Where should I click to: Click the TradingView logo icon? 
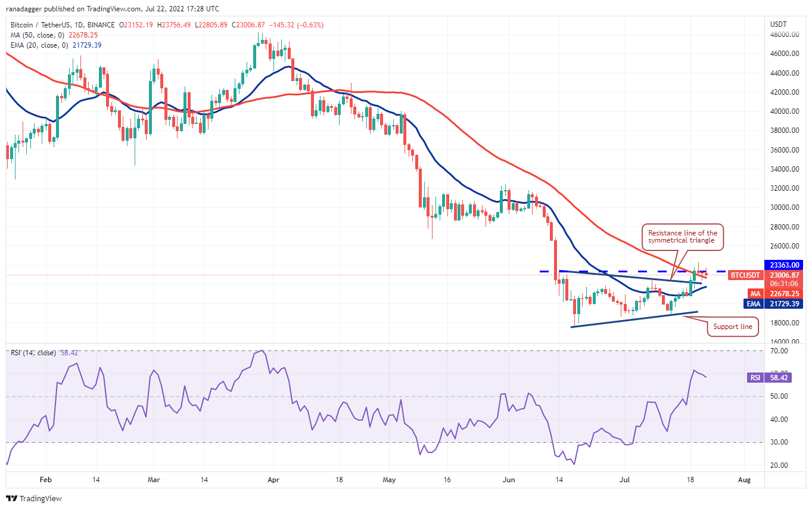click(12, 498)
